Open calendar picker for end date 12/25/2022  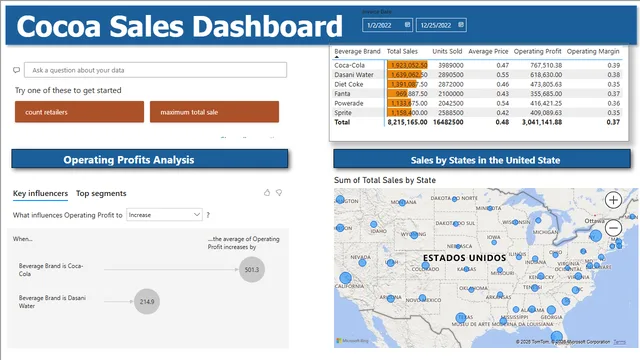(461, 25)
